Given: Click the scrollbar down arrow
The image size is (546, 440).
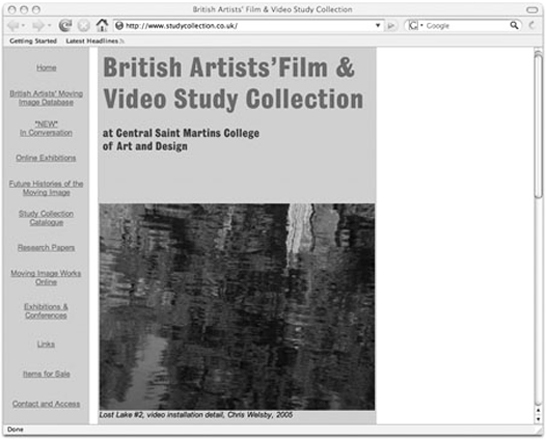Looking at the screenshot, I should point(538,419).
